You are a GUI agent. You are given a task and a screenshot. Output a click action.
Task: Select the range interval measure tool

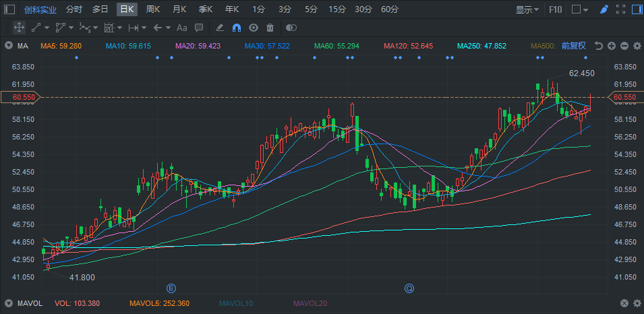(x=133, y=28)
